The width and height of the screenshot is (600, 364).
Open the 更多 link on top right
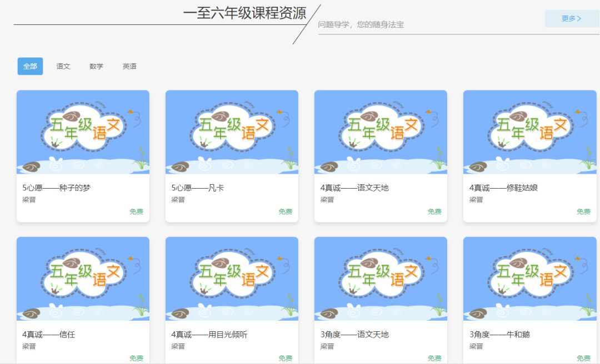pos(571,18)
